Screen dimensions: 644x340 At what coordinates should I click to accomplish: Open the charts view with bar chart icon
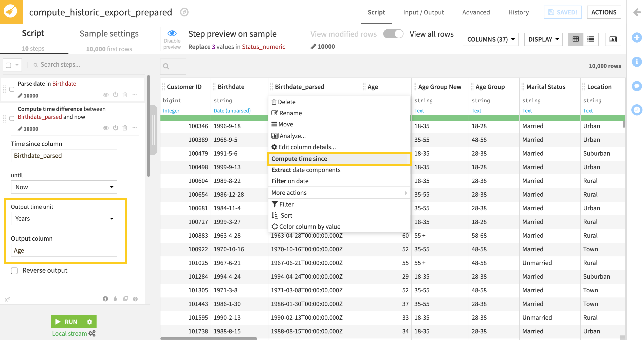pyautogui.click(x=613, y=39)
